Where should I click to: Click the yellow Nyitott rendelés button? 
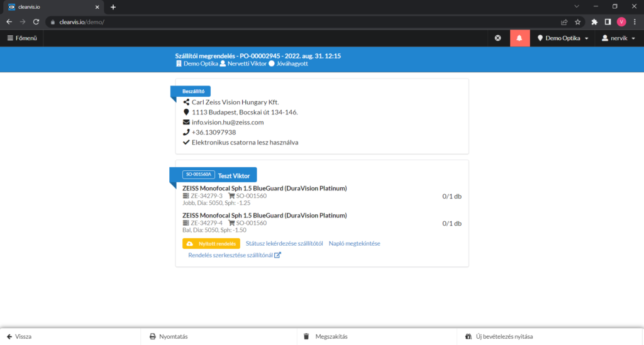[211, 244]
